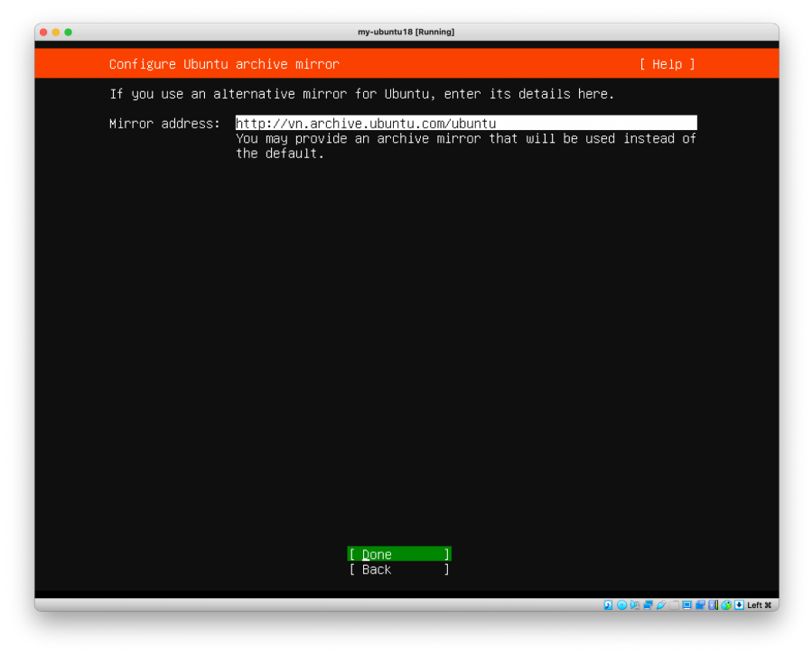Click the hard disk activity icon
Screen dimensions: 812x656
coord(608,604)
